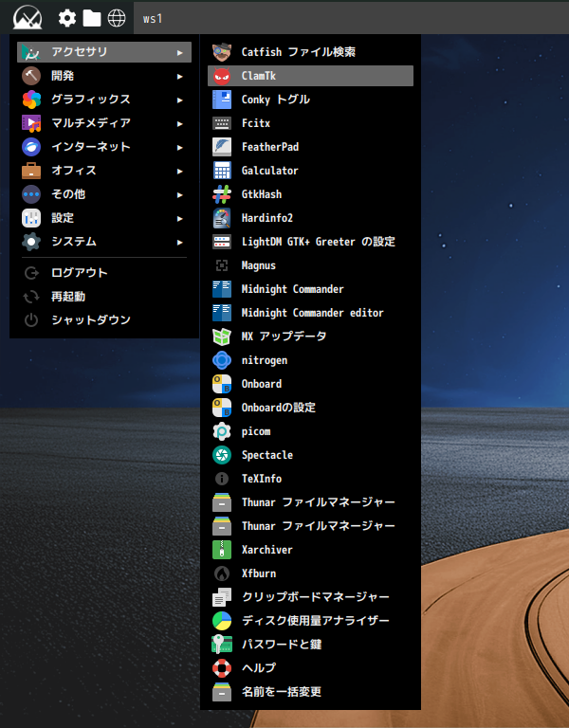Click the GtkHash hash symbol icon
The image size is (569, 728).
[222, 194]
